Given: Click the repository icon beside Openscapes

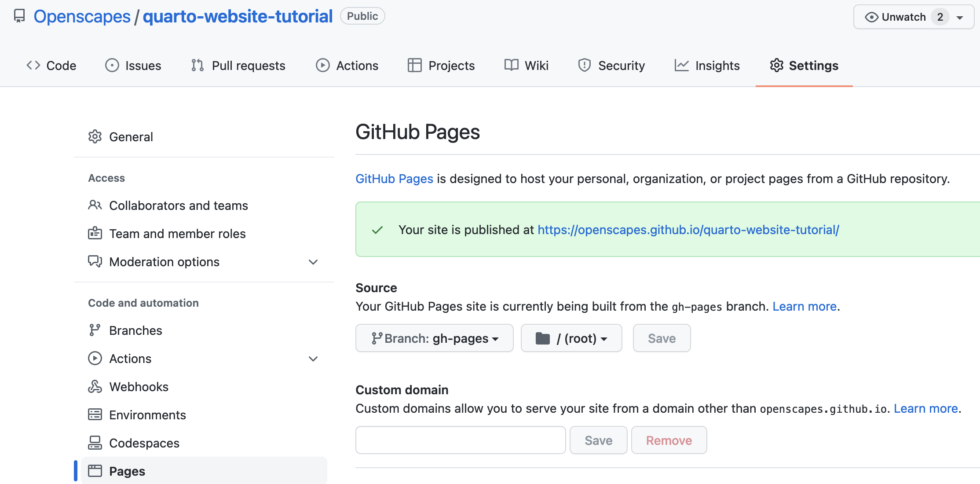Looking at the screenshot, I should pyautogui.click(x=19, y=16).
